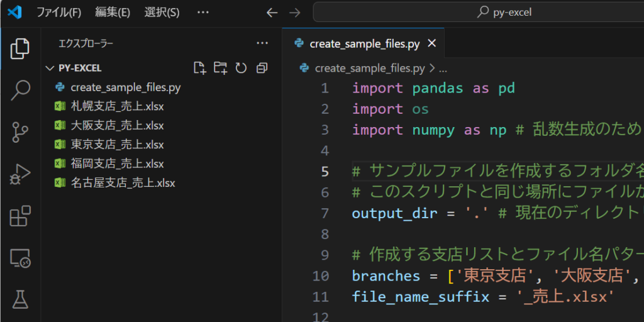This screenshot has width=644, height=322.
Task: Collapse the PY-EXCEL folder section
Action: (50, 68)
